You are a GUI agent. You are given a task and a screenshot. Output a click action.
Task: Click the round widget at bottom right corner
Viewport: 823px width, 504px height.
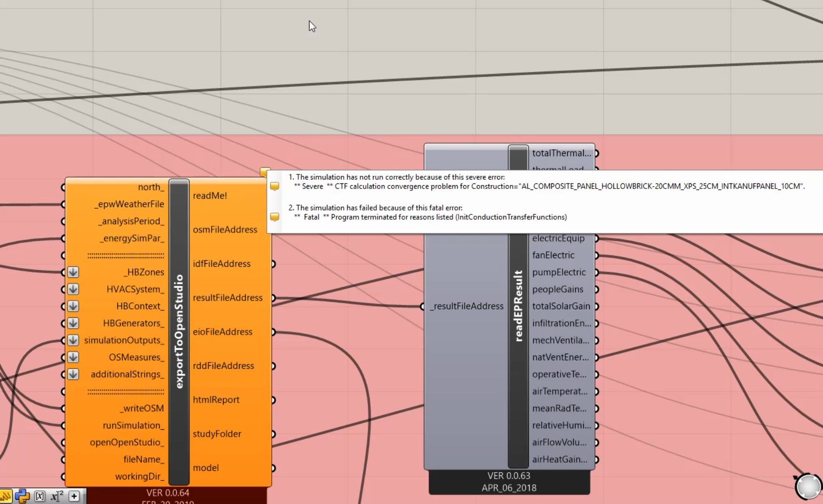tap(808, 487)
